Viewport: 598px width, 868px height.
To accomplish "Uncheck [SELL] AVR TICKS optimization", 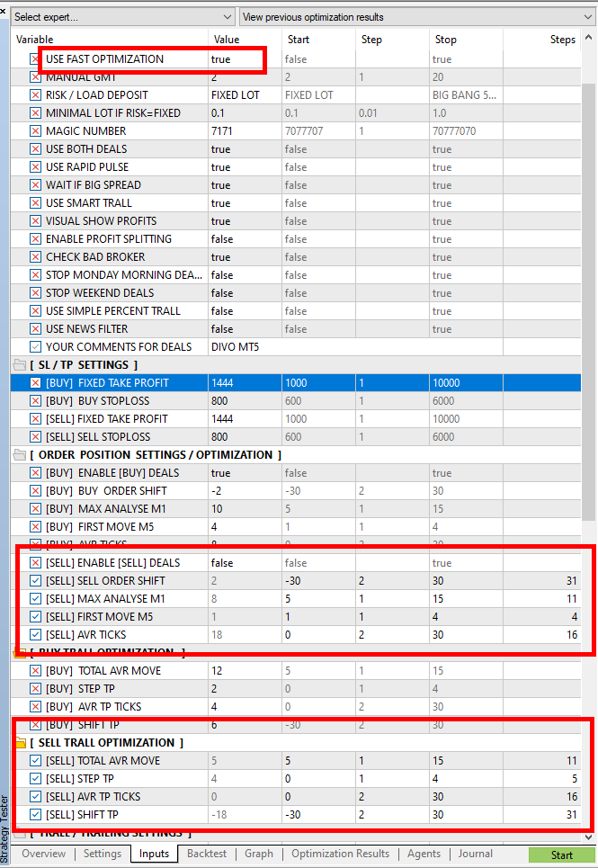I will (35, 634).
